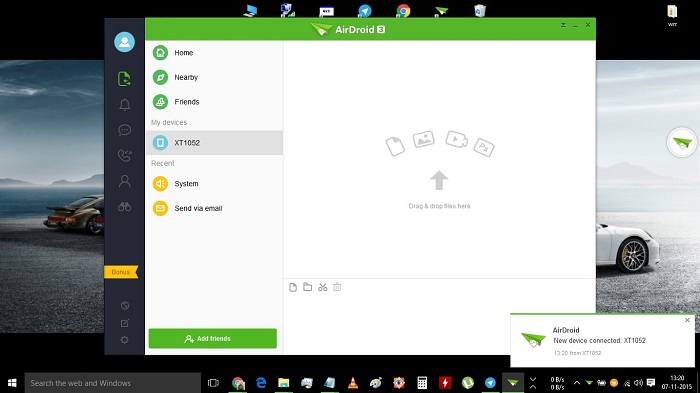Click the Add friends button
This screenshot has height=393, width=700.
pyautogui.click(x=212, y=339)
